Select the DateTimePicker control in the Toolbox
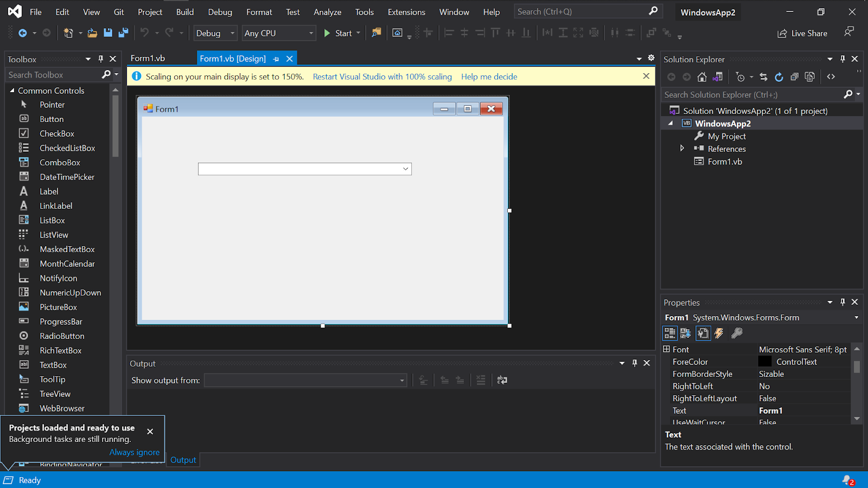 pos(67,177)
